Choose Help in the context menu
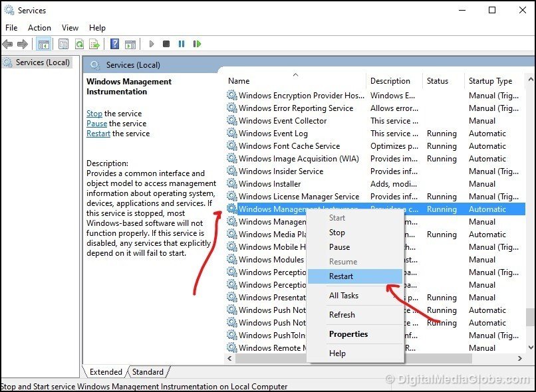 coord(355,353)
